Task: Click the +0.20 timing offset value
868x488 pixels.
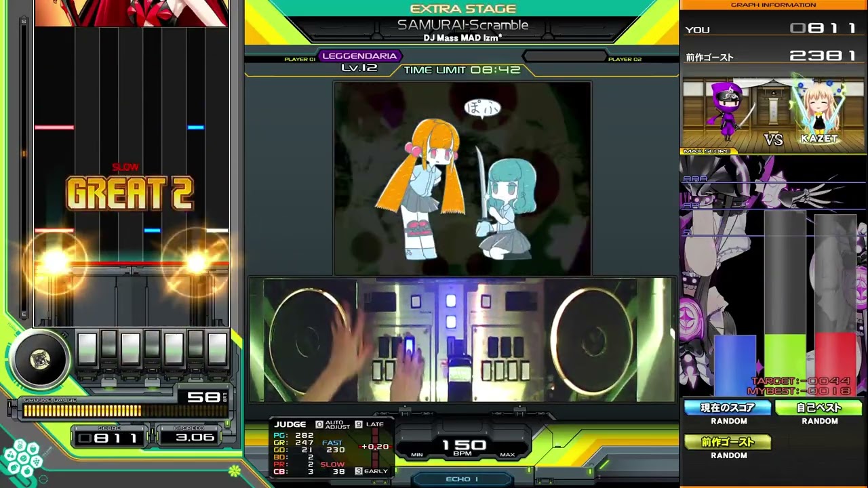Action: click(375, 447)
